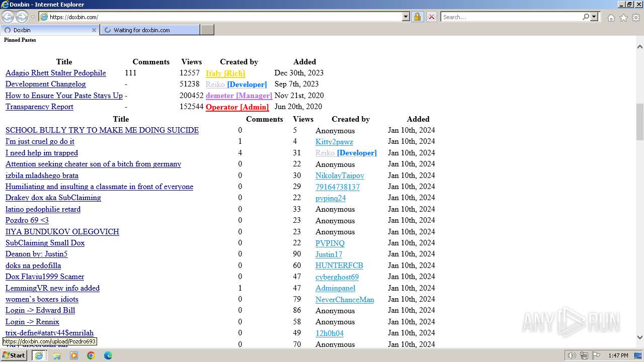Open the Italy [Rich] profile link
This screenshot has width=644, height=362.
(225, 73)
